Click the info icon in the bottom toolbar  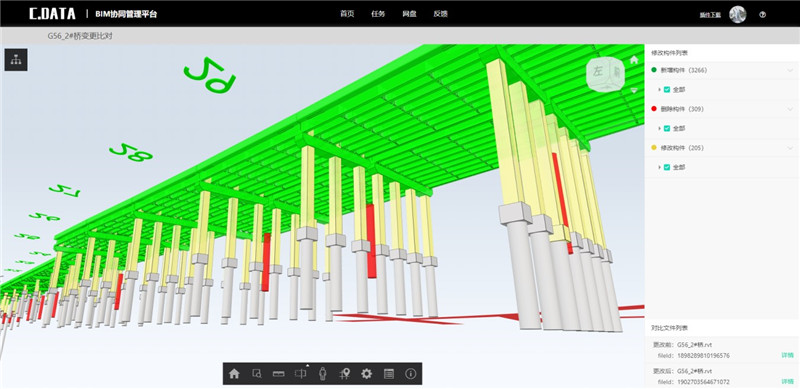click(x=411, y=374)
